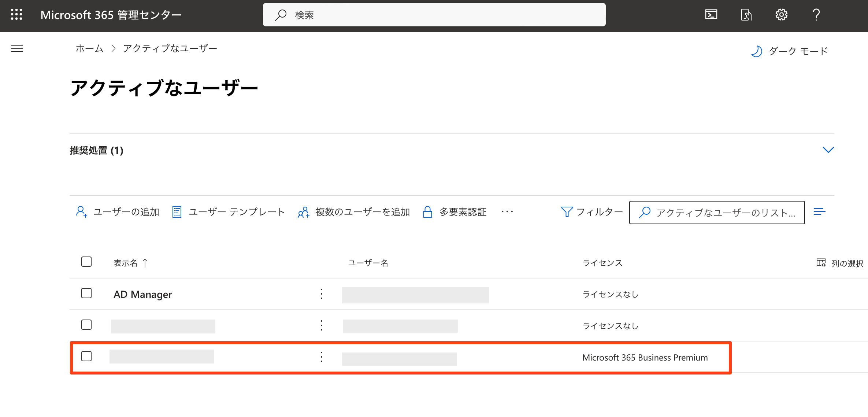Click the active users list search field
This screenshot has height=417, width=868.
tap(717, 213)
